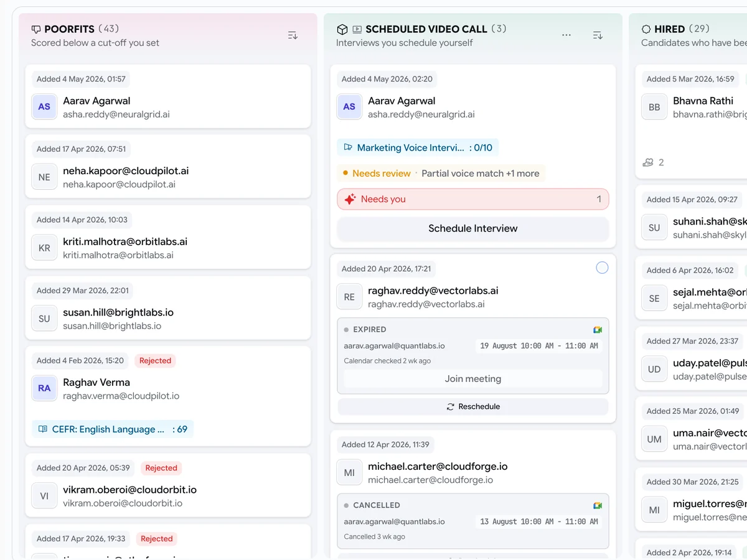This screenshot has width=747, height=560.
Task: Click Schedule Interview button
Action: pyautogui.click(x=473, y=228)
